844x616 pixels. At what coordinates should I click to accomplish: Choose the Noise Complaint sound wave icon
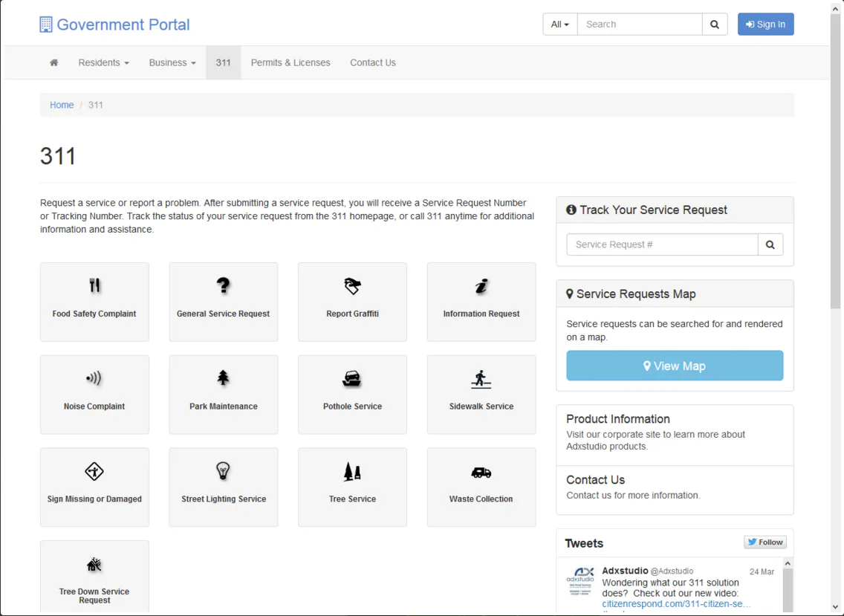[94, 378]
